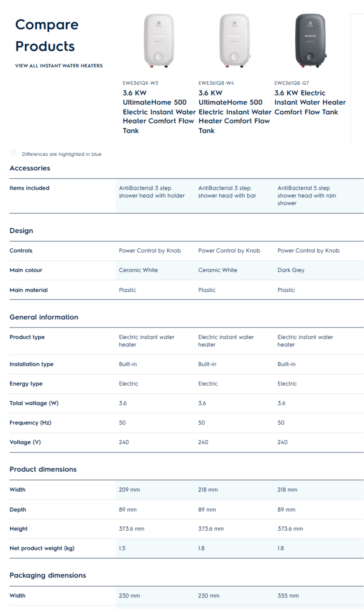The height and width of the screenshot is (609, 364).
Task: Click the blue differences legend swatch
Action: (x=13, y=152)
